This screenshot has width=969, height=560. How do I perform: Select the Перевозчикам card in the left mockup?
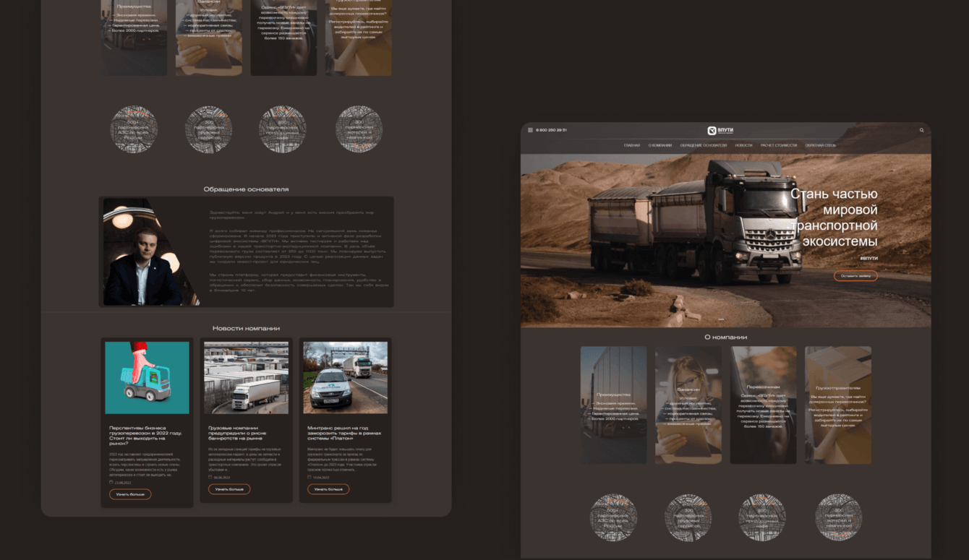point(283,38)
